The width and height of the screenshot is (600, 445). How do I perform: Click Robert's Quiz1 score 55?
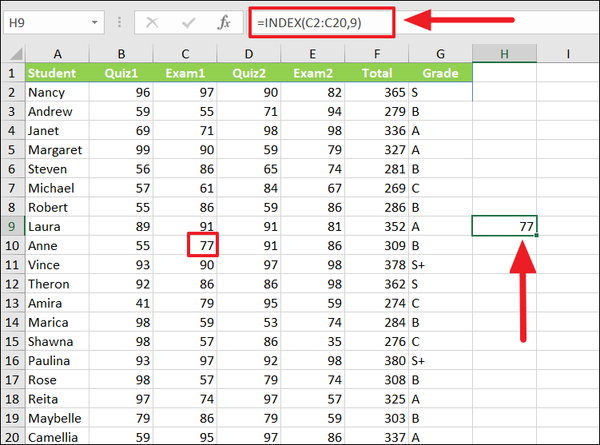(x=121, y=207)
